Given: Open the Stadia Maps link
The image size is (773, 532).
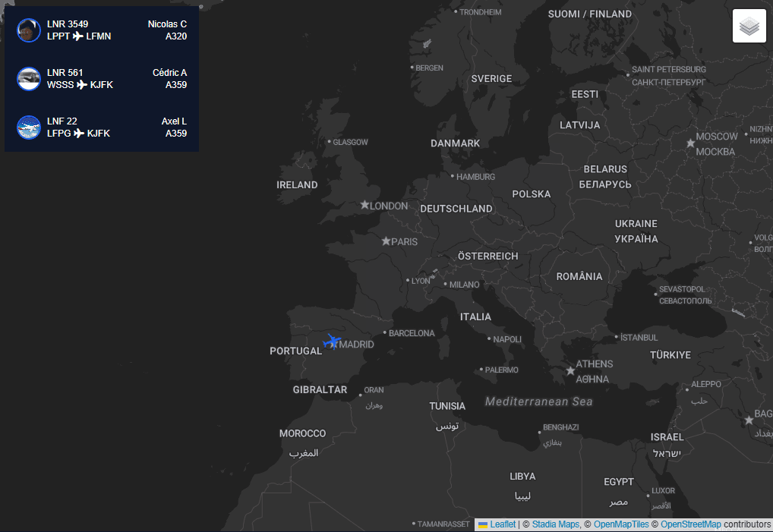Looking at the screenshot, I should pos(555,524).
